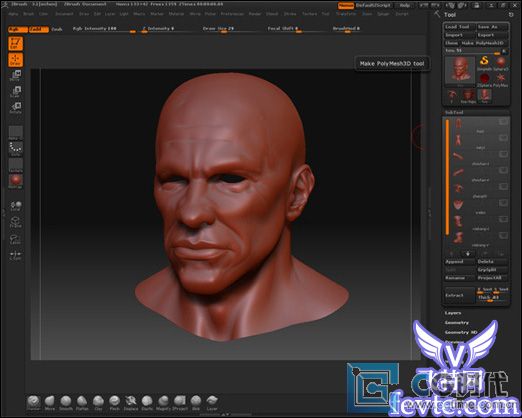This screenshot has width=522, height=418.
Task: Expand the Geometry HD section
Action: (461, 332)
